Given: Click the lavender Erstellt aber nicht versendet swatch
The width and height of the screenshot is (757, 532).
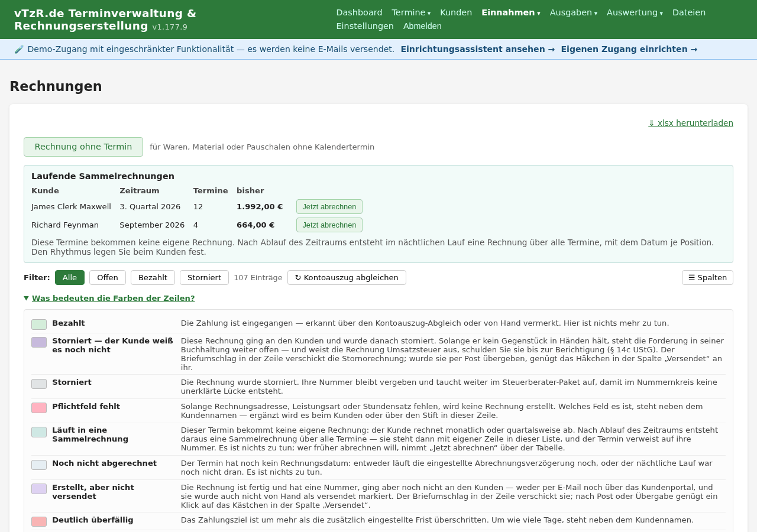Looking at the screenshot, I should [39, 489].
